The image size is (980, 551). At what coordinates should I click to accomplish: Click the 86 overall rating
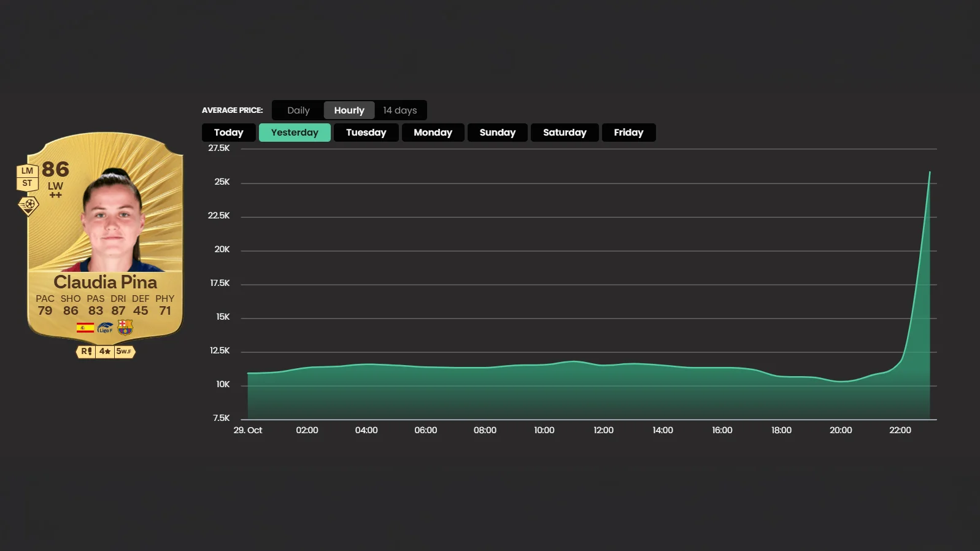point(55,169)
